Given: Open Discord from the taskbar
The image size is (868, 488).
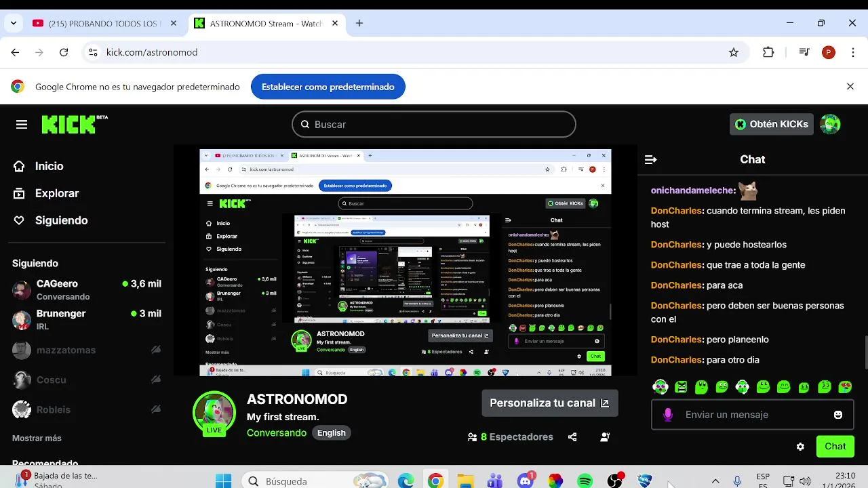Looking at the screenshot, I should tap(526, 481).
